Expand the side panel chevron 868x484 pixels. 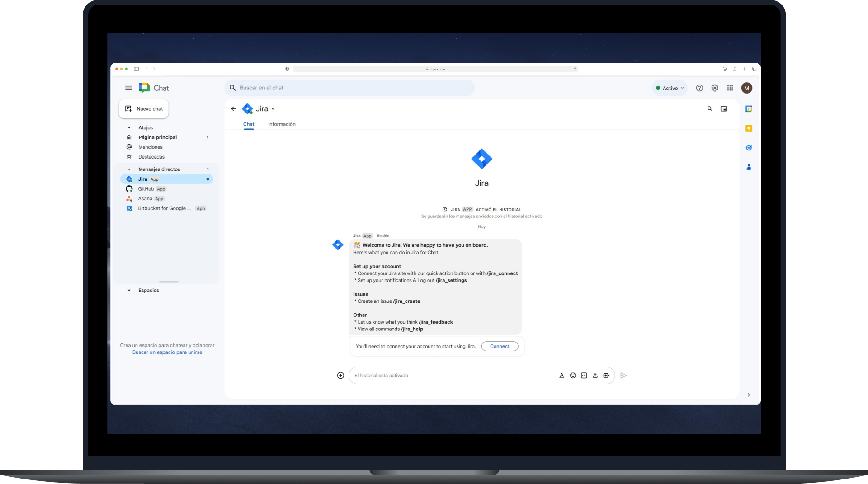point(749,395)
